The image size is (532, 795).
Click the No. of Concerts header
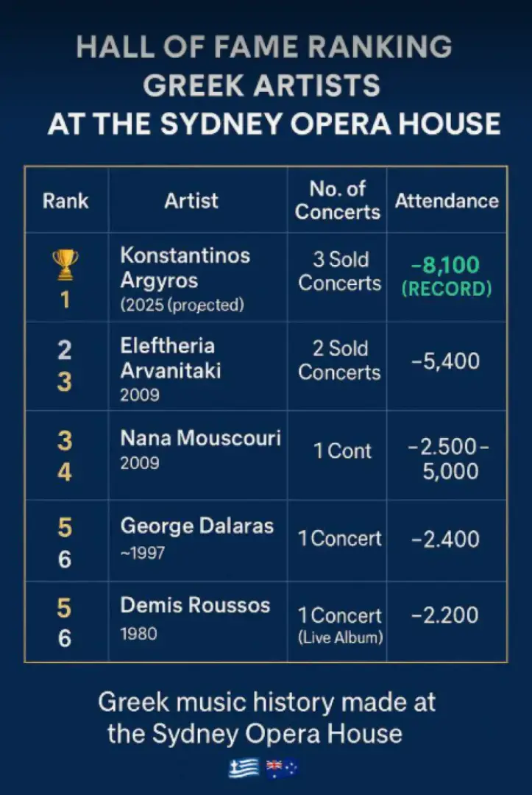[338, 200]
